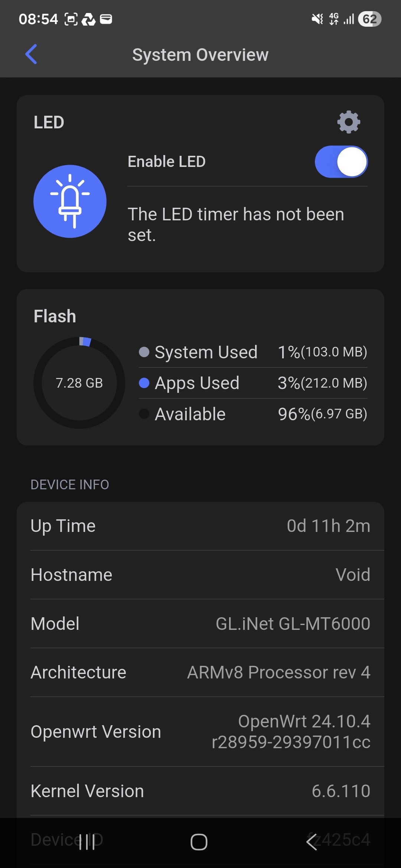Tap the Model GL-MT6000 row
Screen dimensions: 401x868
pyautogui.click(x=200, y=624)
